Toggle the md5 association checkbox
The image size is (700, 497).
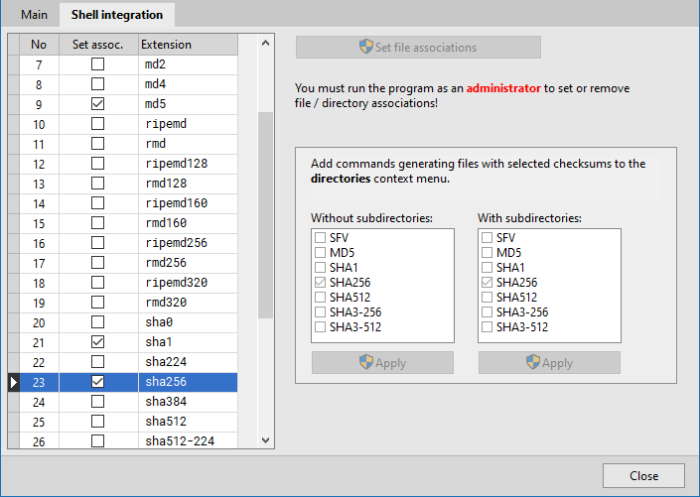click(x=98, y=104)
